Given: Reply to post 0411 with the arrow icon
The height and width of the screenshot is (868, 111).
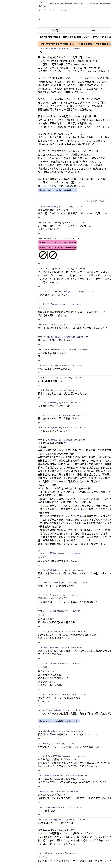Looking at the screenshot, I should click(39, 803).
